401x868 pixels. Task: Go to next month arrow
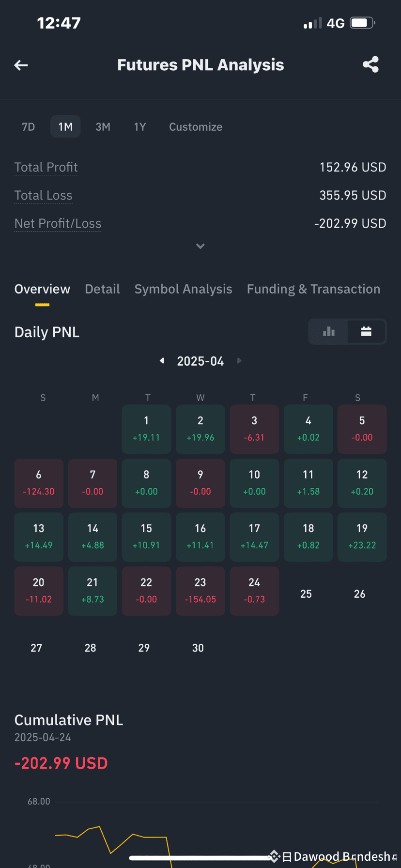[239, 361]
